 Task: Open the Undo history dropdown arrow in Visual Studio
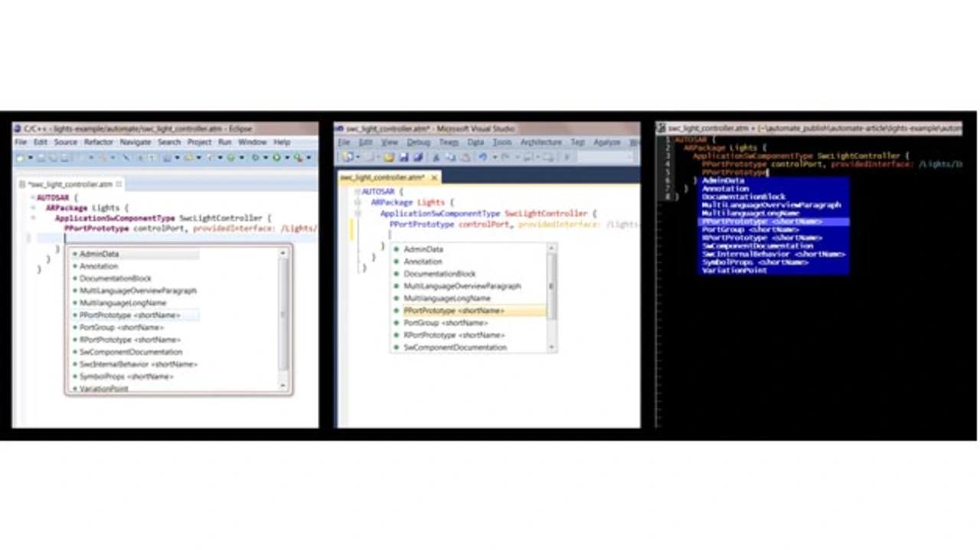pos(495,158)
